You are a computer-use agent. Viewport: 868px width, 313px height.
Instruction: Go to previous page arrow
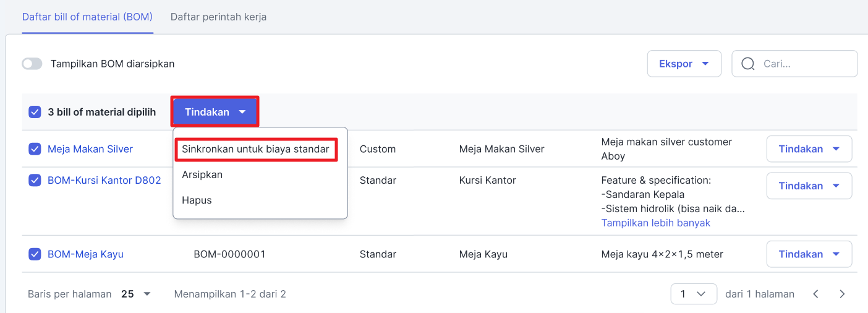coord(816,294)
